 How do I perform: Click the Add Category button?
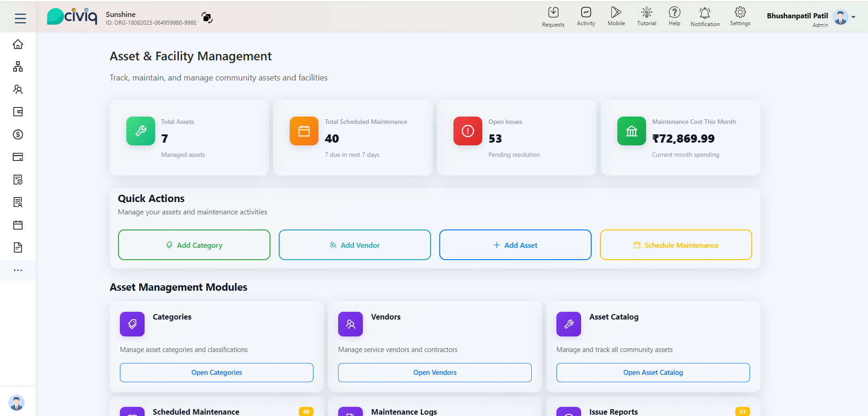tap(194, 245)
